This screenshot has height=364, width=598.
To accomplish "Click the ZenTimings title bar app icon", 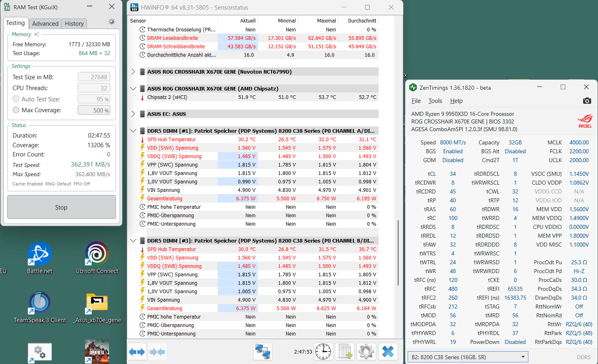I will point(413,87).
